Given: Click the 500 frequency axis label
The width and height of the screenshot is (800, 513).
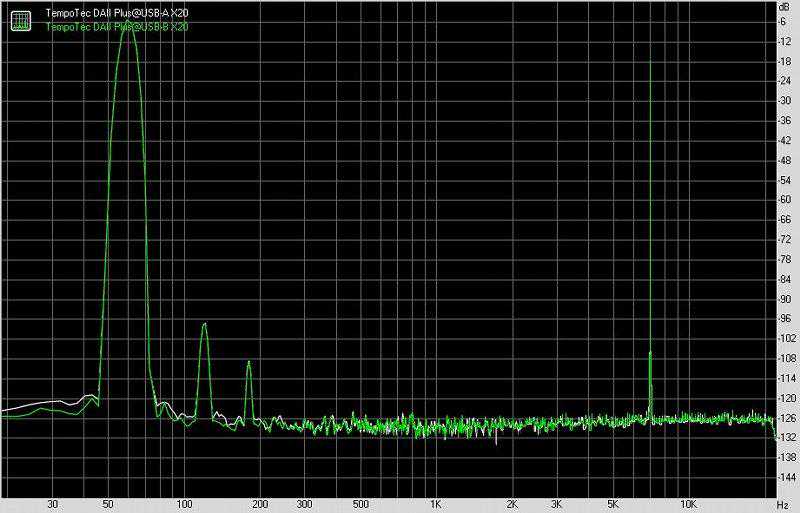Looking at the screenshot, I should (x=360, y=504).
